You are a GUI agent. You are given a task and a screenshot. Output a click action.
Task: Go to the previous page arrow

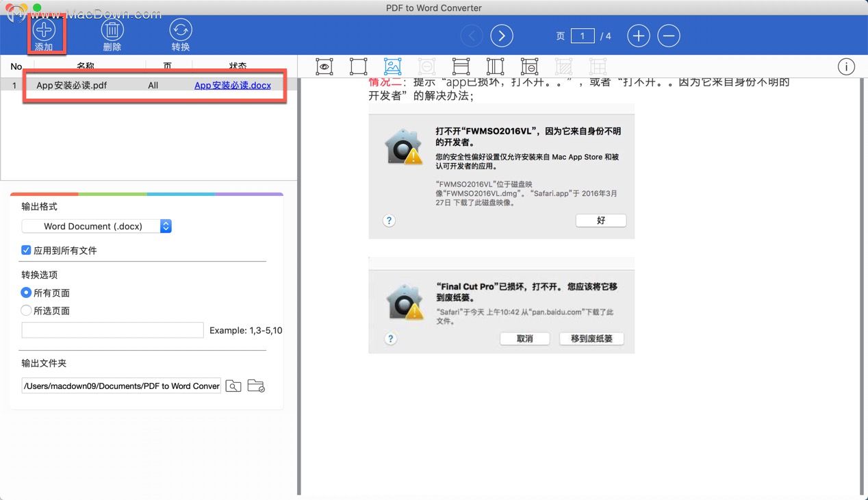click(472, 36)
